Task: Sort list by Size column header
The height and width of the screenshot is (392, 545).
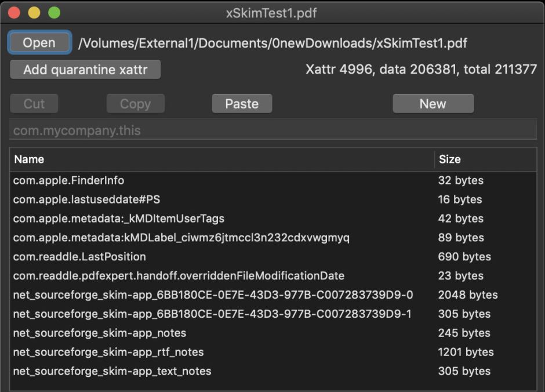Action: coord(485,159)
